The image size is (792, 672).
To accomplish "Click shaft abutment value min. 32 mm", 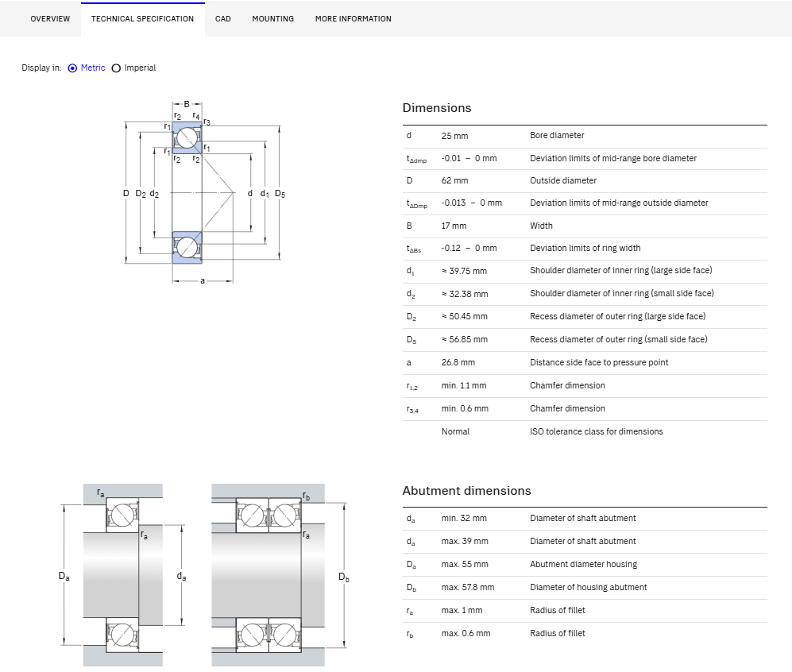I will point(464,518).
